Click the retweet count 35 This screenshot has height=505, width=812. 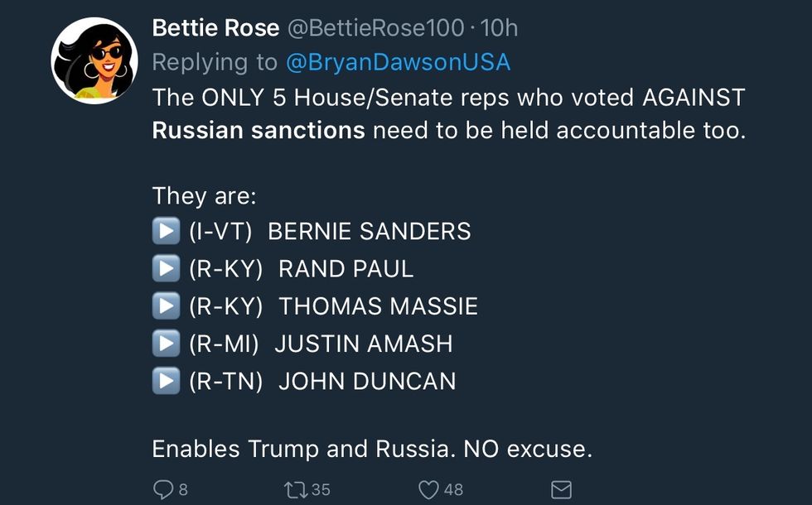(321, 489)
